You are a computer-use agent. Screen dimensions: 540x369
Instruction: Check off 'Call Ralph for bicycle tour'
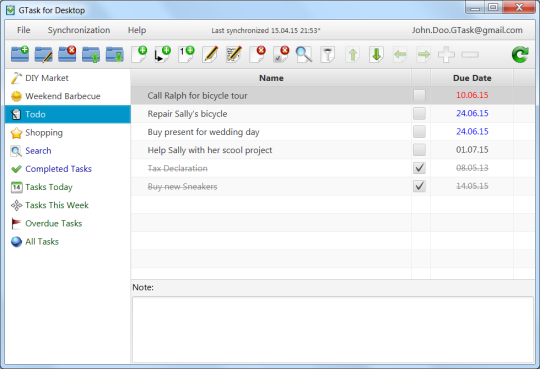419,95
